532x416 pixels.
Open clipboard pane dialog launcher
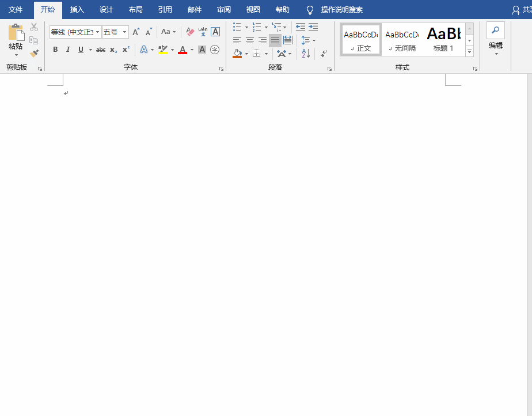40,69
